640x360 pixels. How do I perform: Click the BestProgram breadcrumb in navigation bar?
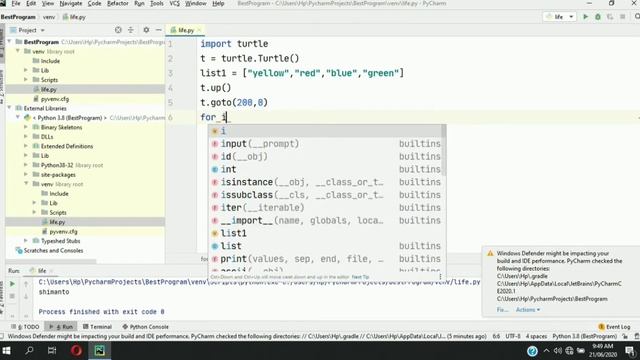pos(18,17)
